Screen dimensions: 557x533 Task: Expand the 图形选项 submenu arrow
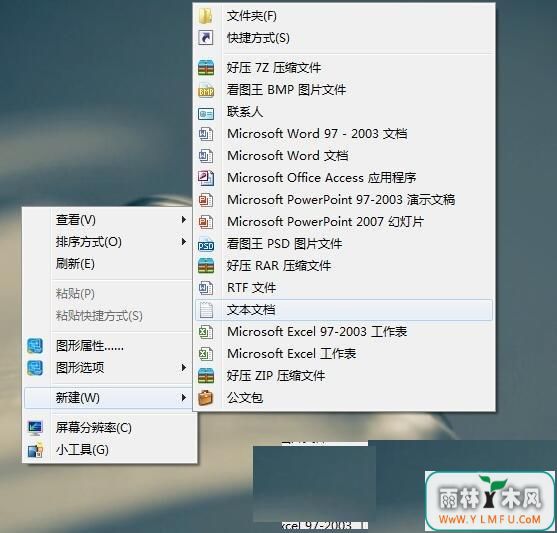pyautogui.click(x=183, y=367)
